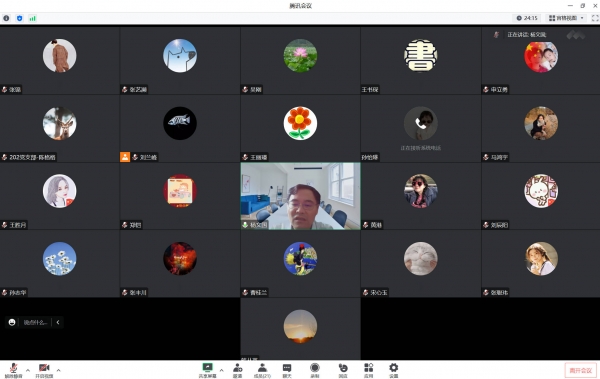Unmute the microphone in the bottom toolbar
Image resolution: width=600 pixels, height=379 pixels.
(13, 370)
